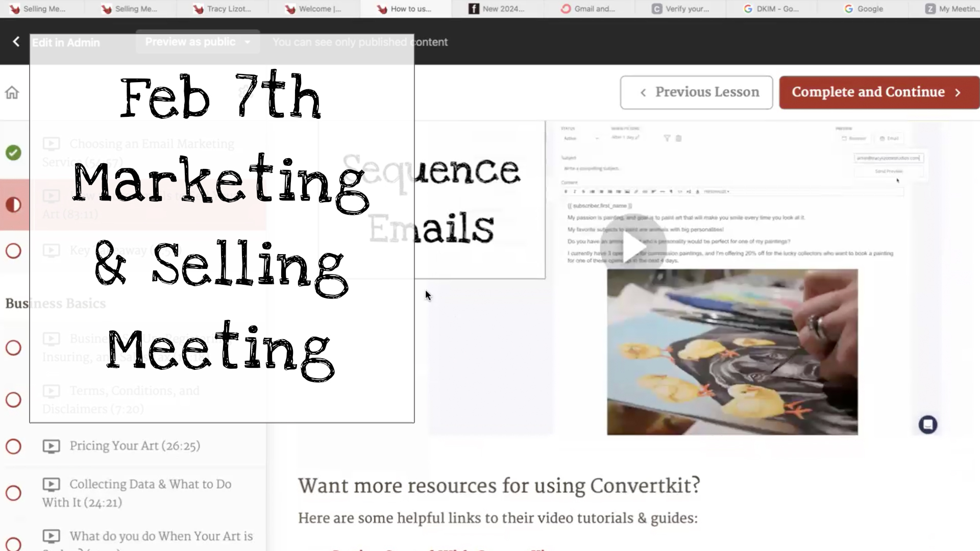The width and height of the screenshot is (980, 551).
Task: Click completion circle beside Business Set Up lesson
Action: (x=13, y=348)
